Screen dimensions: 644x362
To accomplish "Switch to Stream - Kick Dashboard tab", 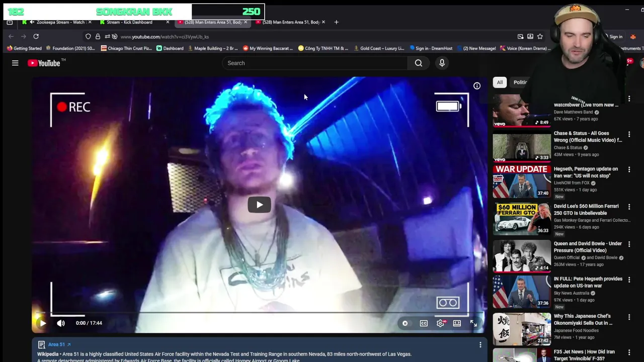I will 134,22.
